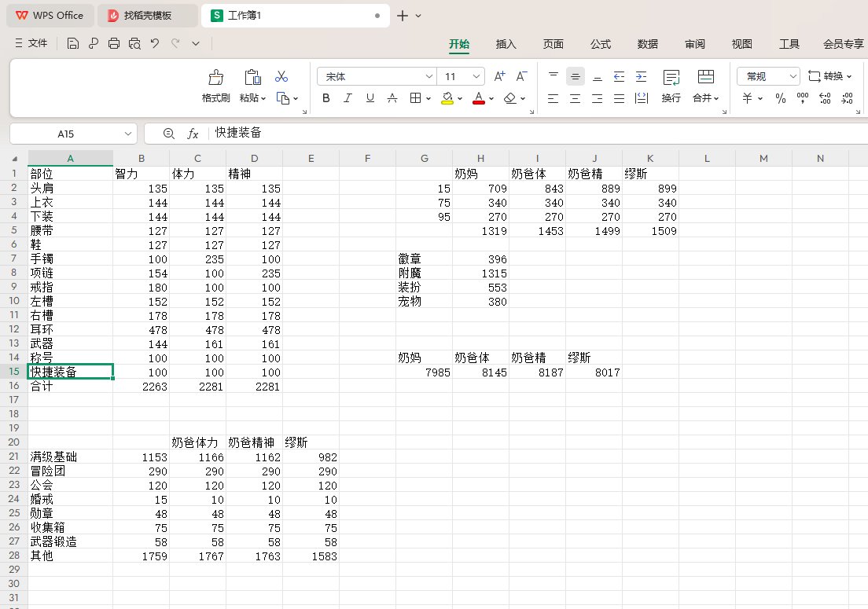
Task: Click the cell containing 满级基础
Action: point(70,457)
